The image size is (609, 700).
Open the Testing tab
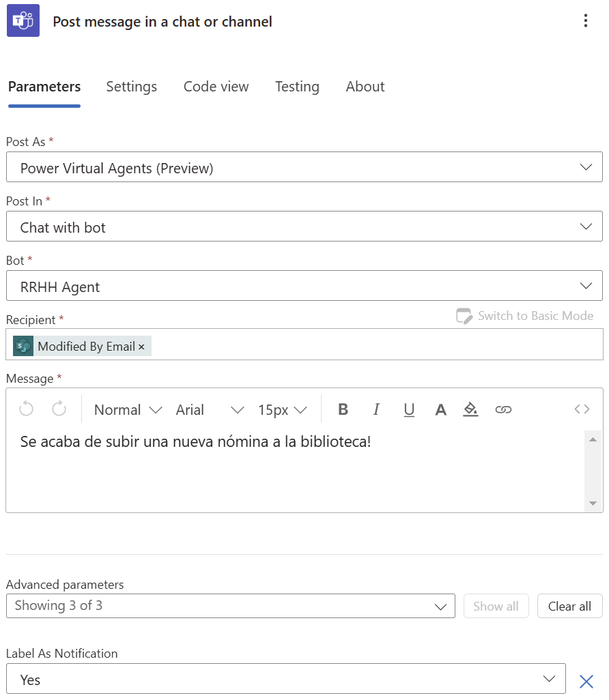[297, 87]
